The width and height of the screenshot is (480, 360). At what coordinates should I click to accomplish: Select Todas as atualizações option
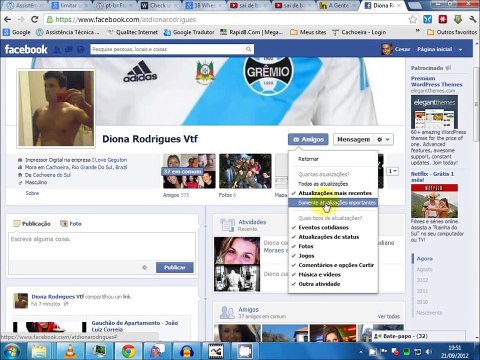coord(323,184)
